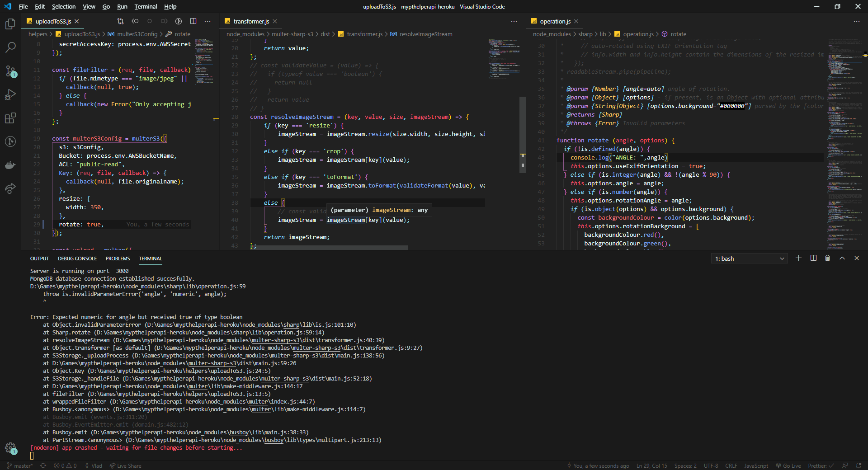
Task: Click Toggle File Blame icon in editor toolbar
Action: pos(179,21)
